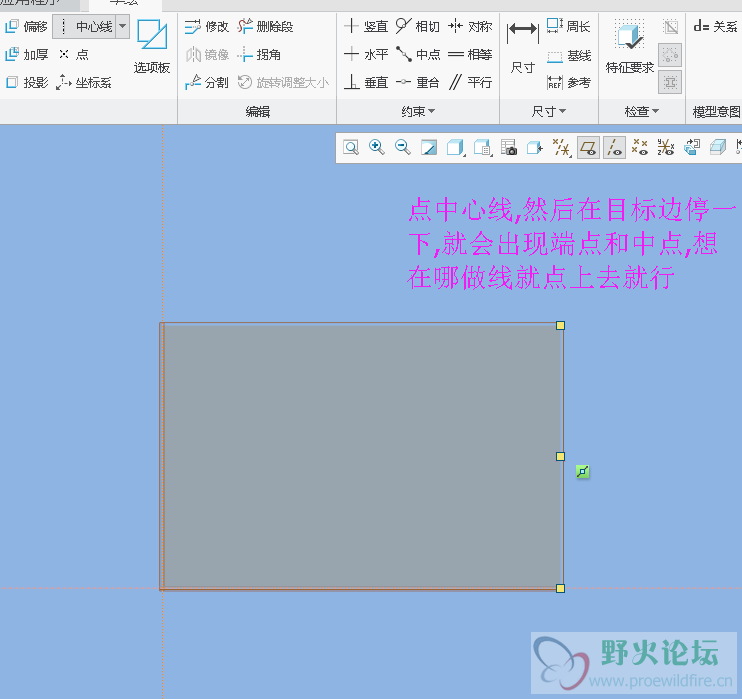Image resolution: width=742 pixels, height=699 pixels.
Task: Click the Repaint screen icon
Action: pos(429,148)
